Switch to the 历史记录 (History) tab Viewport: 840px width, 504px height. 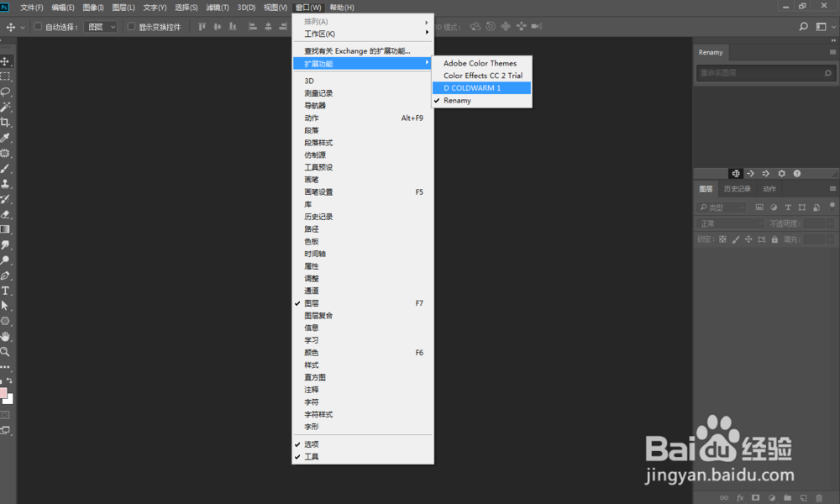pyautogui.click(x=738, y=188)
